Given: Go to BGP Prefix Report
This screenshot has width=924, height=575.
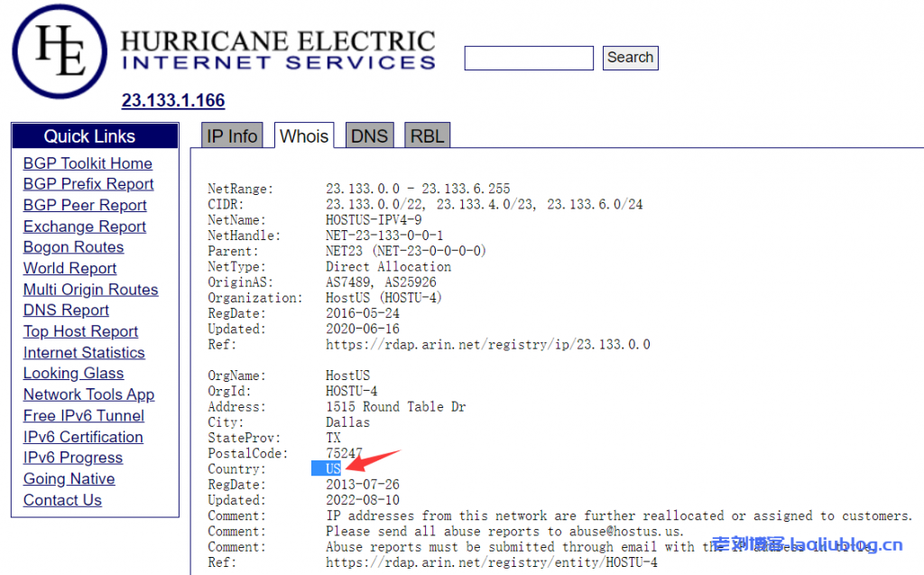Looking at the screenshot, I should (x=88, y=184).
